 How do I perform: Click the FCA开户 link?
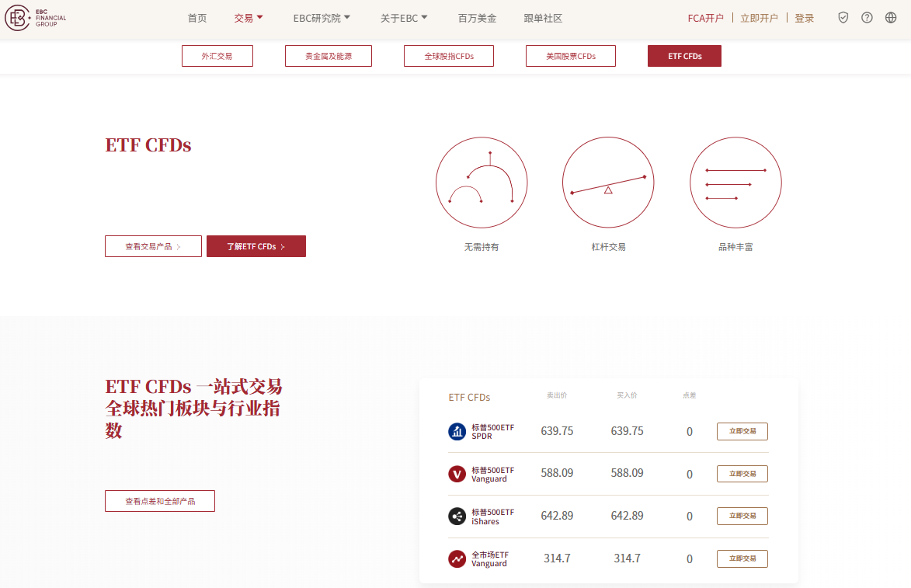coord(706,18)
